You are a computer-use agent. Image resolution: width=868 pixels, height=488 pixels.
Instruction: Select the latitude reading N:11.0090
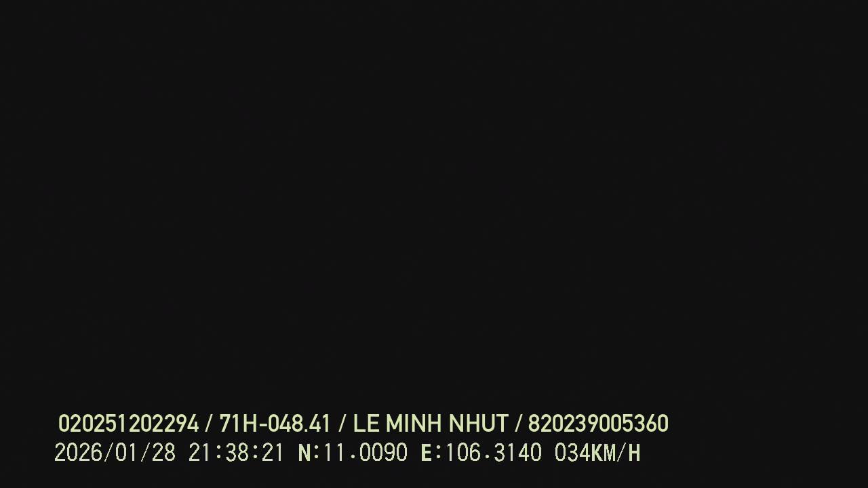click(x=353, y=453)
